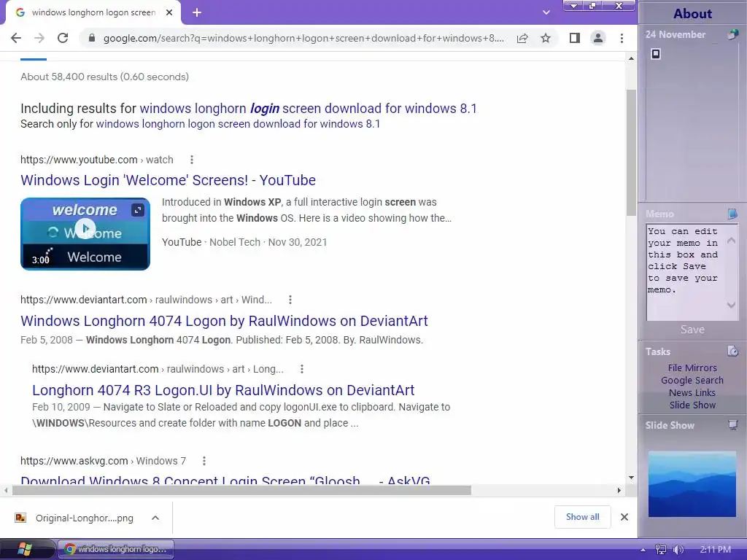Screen dimensions: 747x560
Task: Close the downloads bar
Action: coord(624,517)
